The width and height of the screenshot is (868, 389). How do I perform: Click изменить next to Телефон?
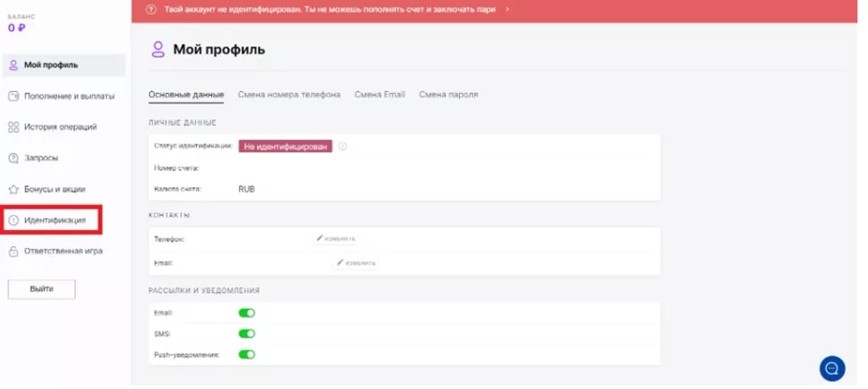coord(336,238)
